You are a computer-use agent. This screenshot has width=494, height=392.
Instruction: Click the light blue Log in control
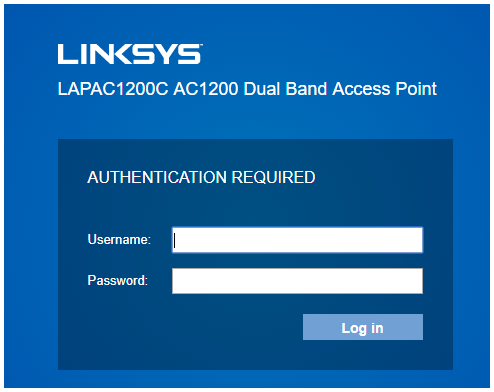[x=363, y=327]
